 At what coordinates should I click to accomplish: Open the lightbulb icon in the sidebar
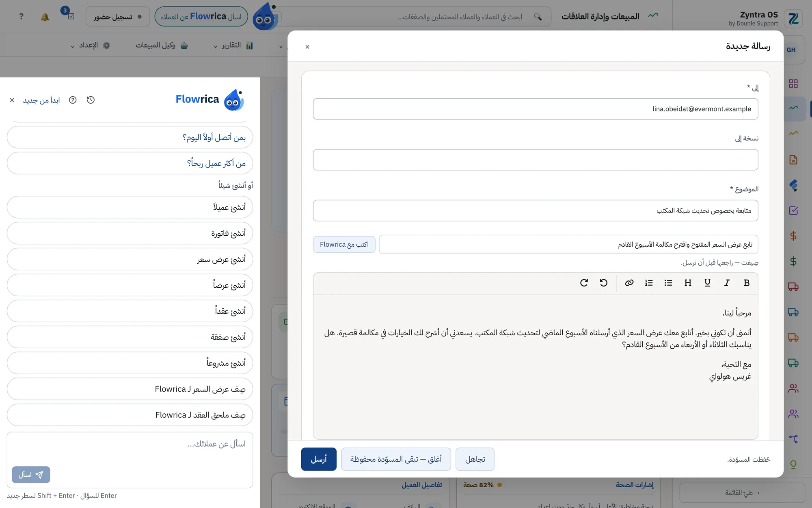[x=793, y=464]
